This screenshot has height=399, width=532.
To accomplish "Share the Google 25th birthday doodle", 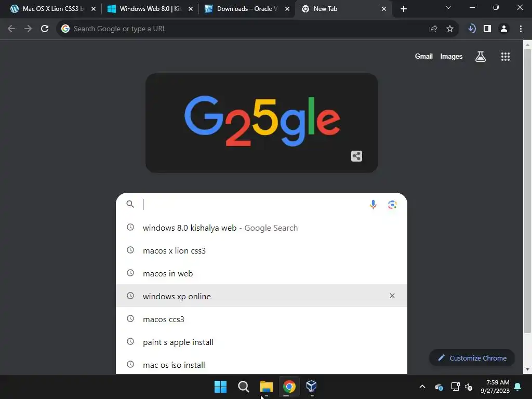I will (x=356, y=156).
